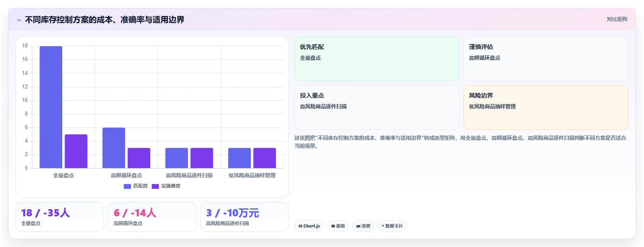Select the 进度 tag chip

pyautogui.click(x=363, y=226)
